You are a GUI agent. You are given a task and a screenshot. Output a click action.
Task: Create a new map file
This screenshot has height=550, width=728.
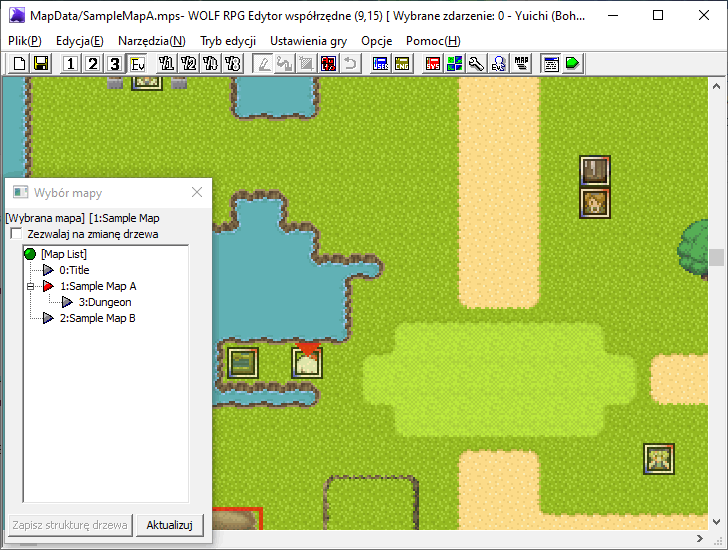click(x=20, y=64)
